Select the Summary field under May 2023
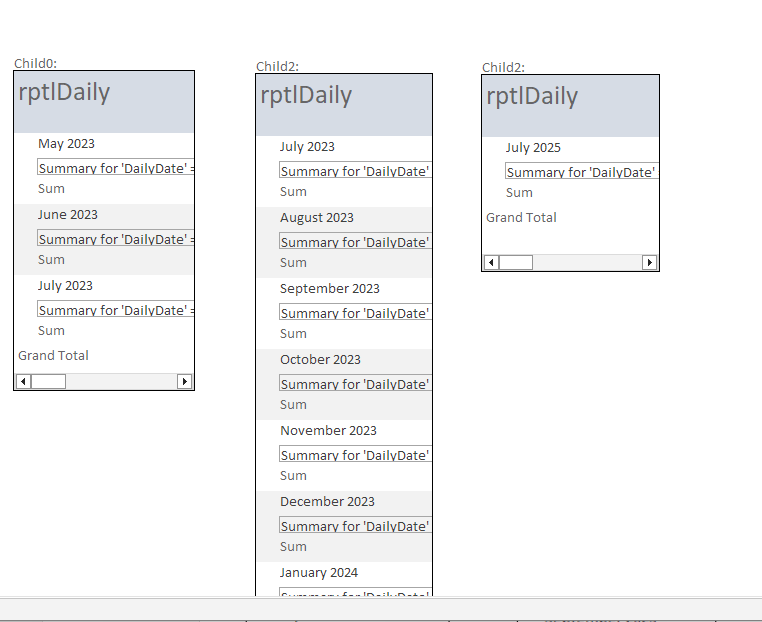This screenshot has height=622, width=762. click(x=115, y=168)
